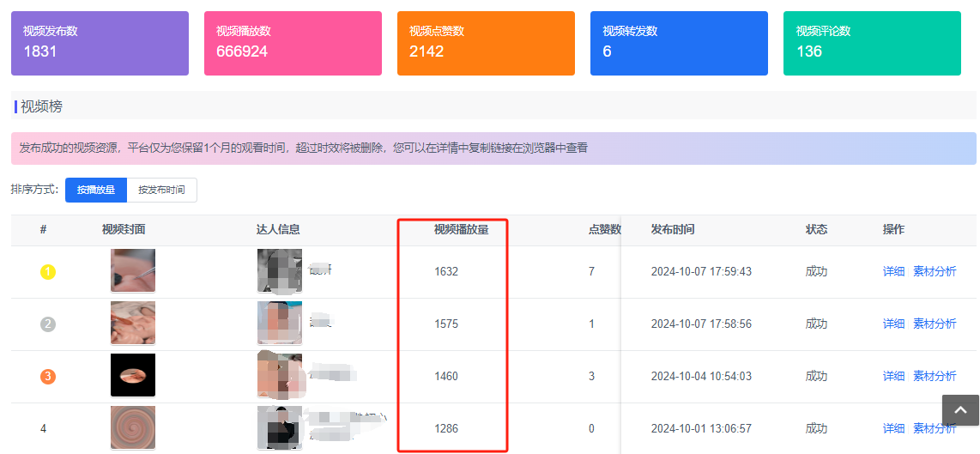The image size is (980, 454).
Task: Click the orange rank 3 badge
Action: click(48, 377)
